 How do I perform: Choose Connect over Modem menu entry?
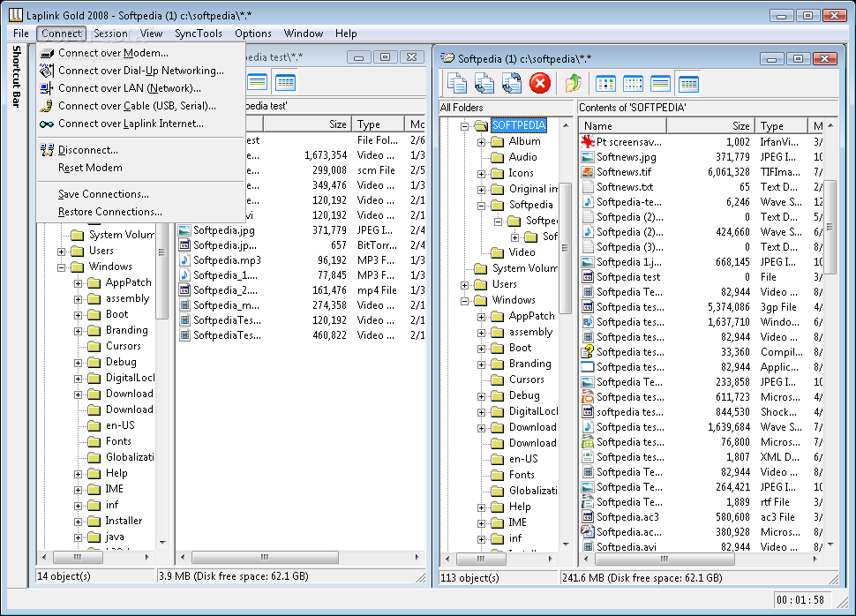click(113, 53)
